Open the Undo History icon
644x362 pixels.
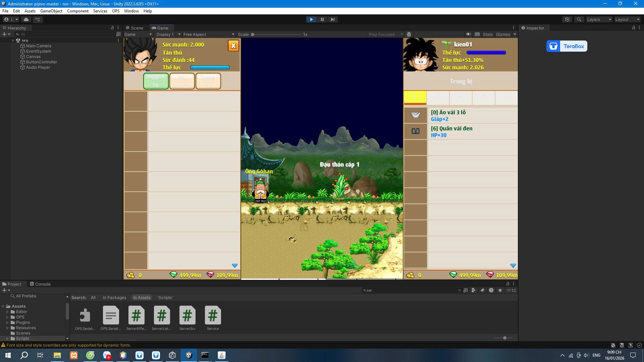point(567,19)
